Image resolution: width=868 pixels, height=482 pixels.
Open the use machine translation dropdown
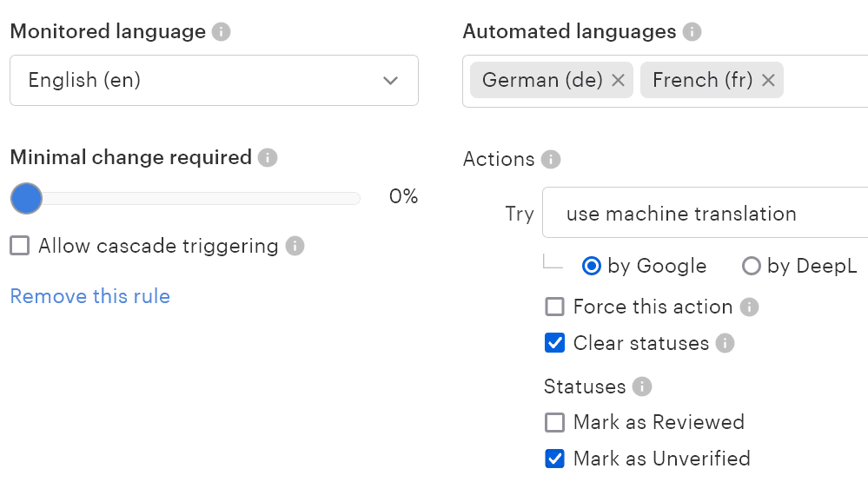(x=704, y=214)
